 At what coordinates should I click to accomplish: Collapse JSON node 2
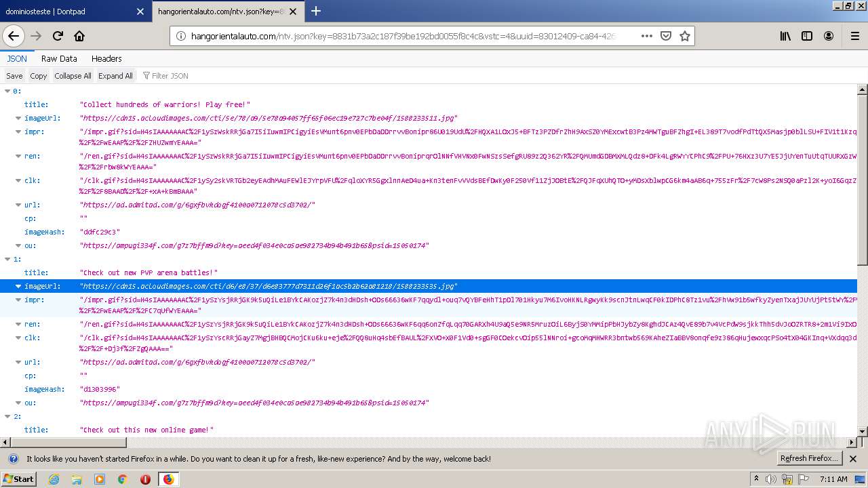click(8, 416)
